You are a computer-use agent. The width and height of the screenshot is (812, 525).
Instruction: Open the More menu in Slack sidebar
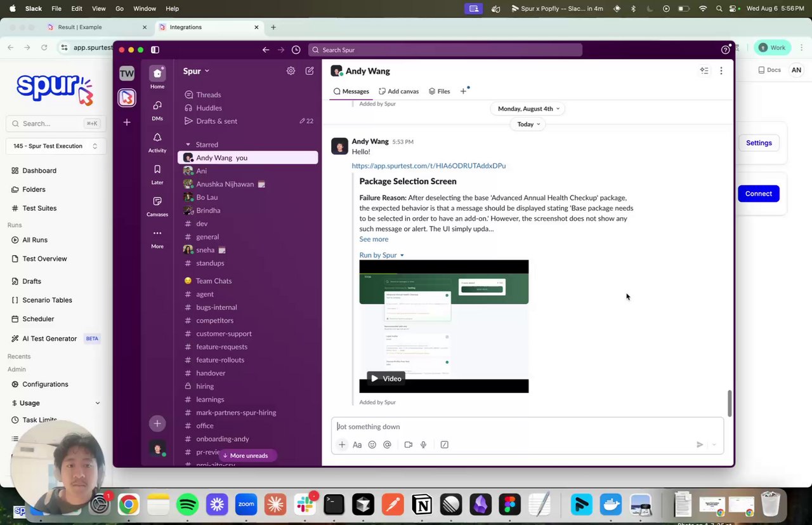click(x=157, y=237)
